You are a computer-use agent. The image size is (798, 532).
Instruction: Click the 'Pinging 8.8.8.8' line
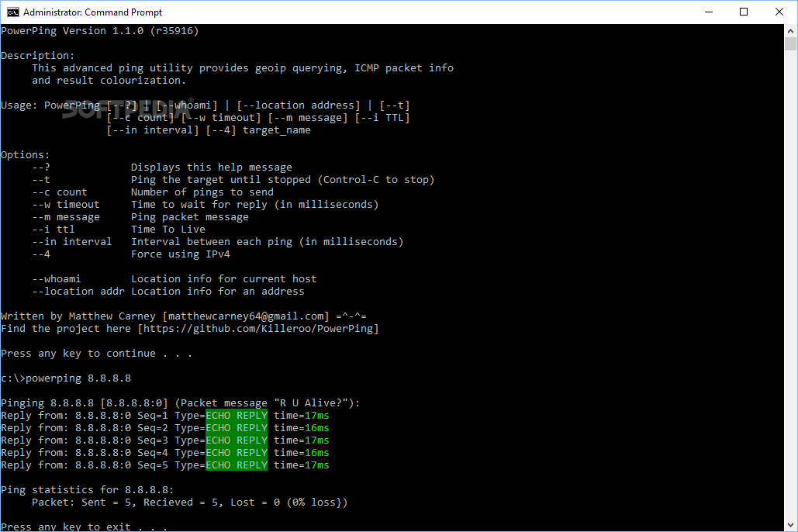tap(181, 403)
